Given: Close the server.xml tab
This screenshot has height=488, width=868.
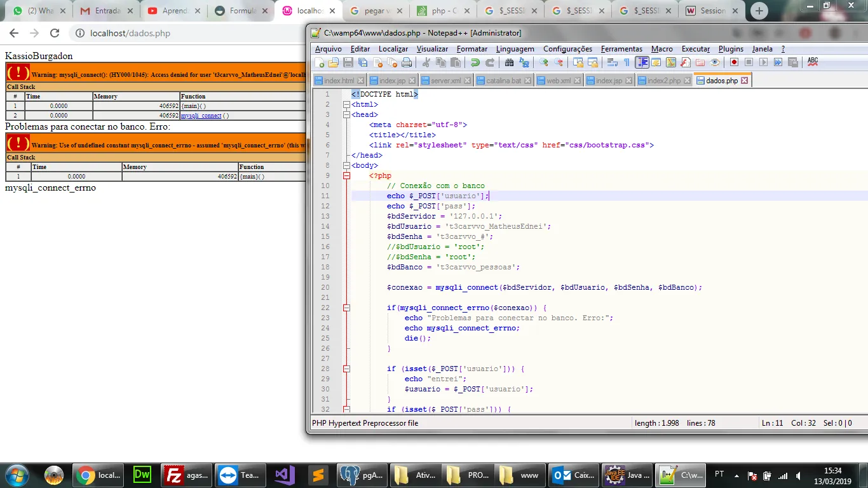Looking at the screenshot, I should click(468, 81).
